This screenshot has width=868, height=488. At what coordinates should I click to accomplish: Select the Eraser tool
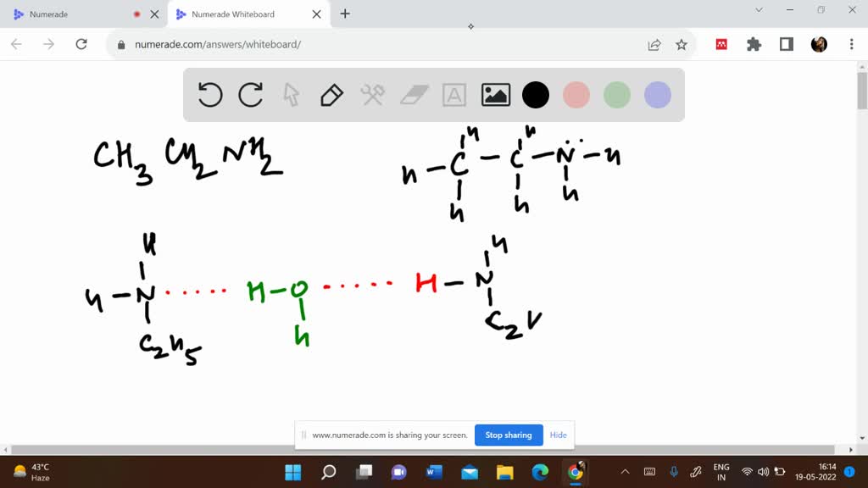tap(414, 95)
